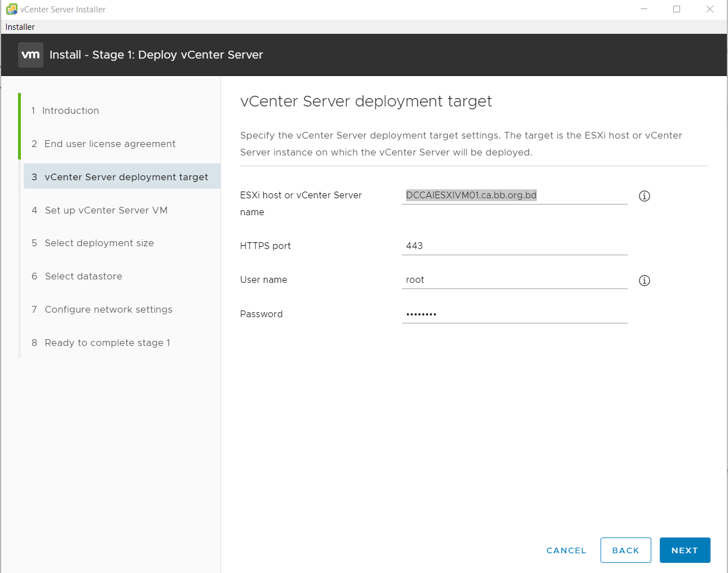Click the info icon beside User name
Screen dimensions: 728x573
click(644, 281)
